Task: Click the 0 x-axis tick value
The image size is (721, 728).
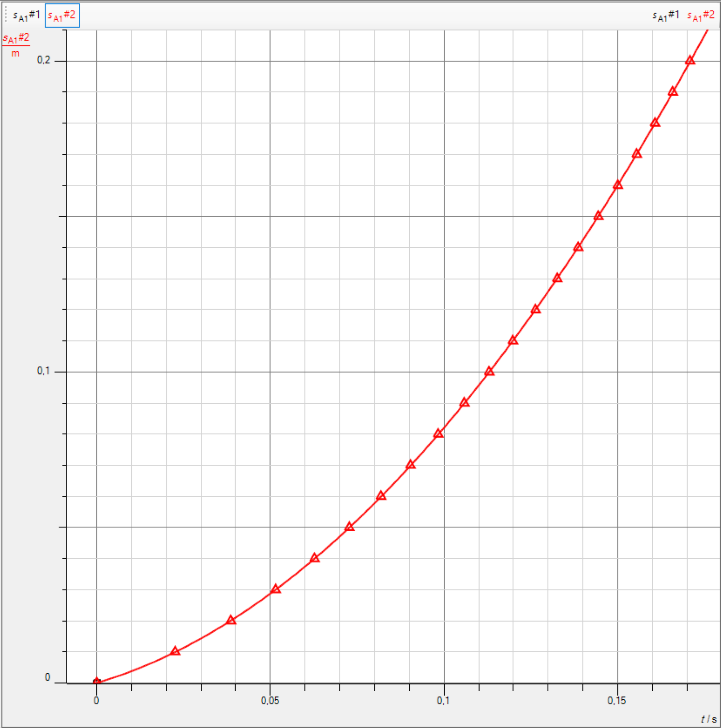Action: point(96,700)
